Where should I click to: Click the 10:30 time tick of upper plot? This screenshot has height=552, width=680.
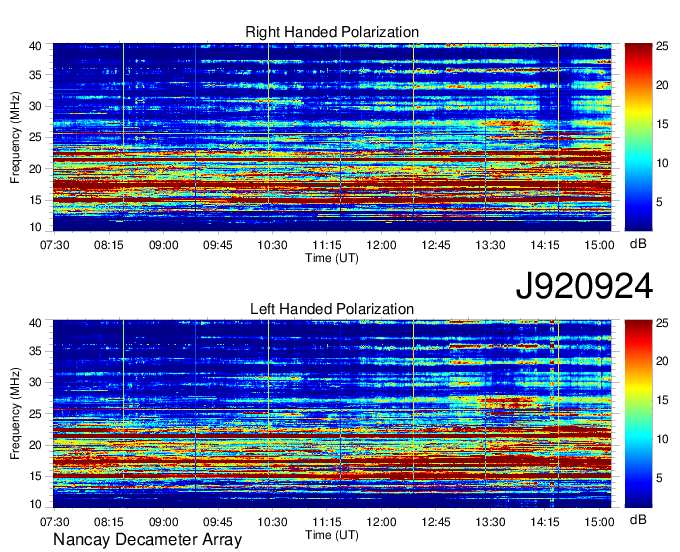pyautogui.click(x=272, y=245)
